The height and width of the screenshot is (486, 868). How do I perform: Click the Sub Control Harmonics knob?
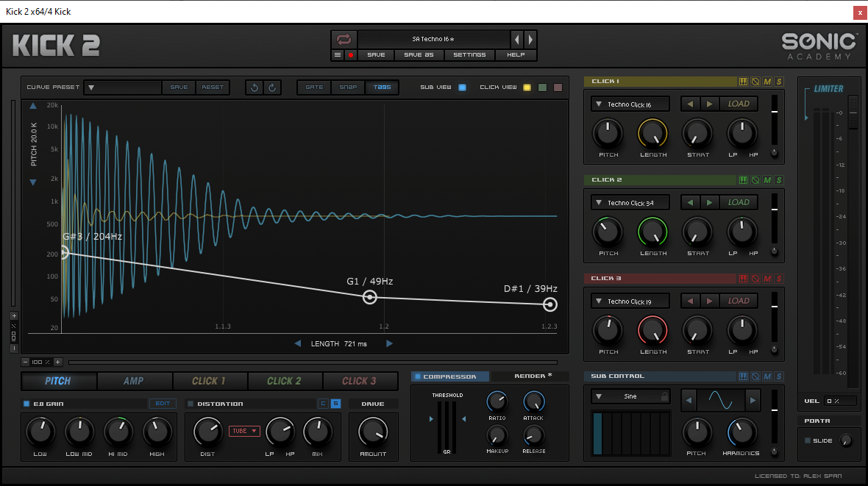coord(741,432)
